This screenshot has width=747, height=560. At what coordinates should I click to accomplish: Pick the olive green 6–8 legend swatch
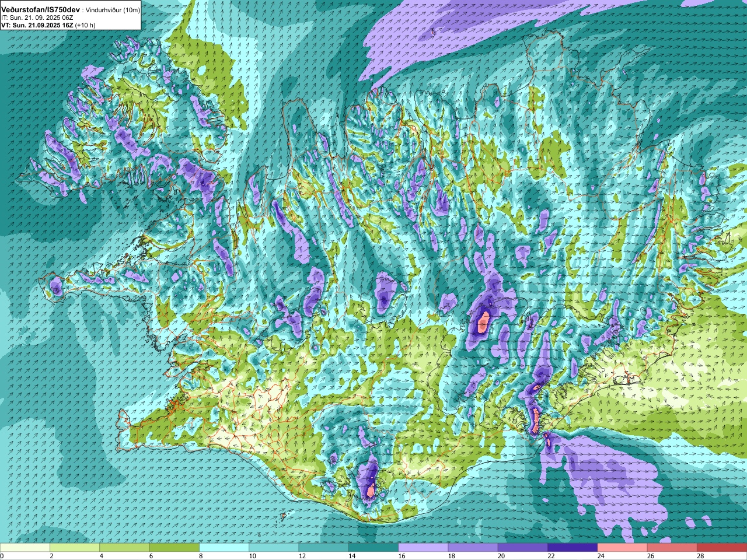pyautogui.click(x=174, y=547)
